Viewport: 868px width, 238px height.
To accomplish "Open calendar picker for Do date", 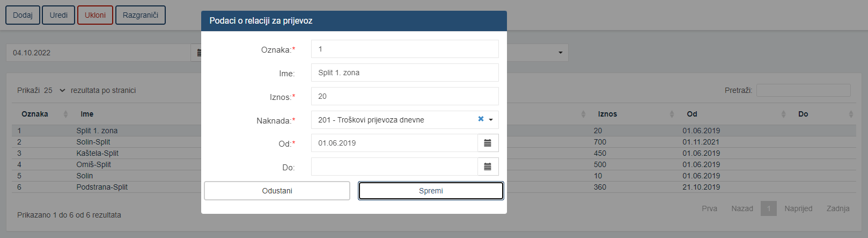I will pyautogui.click(x=488, y=167).
